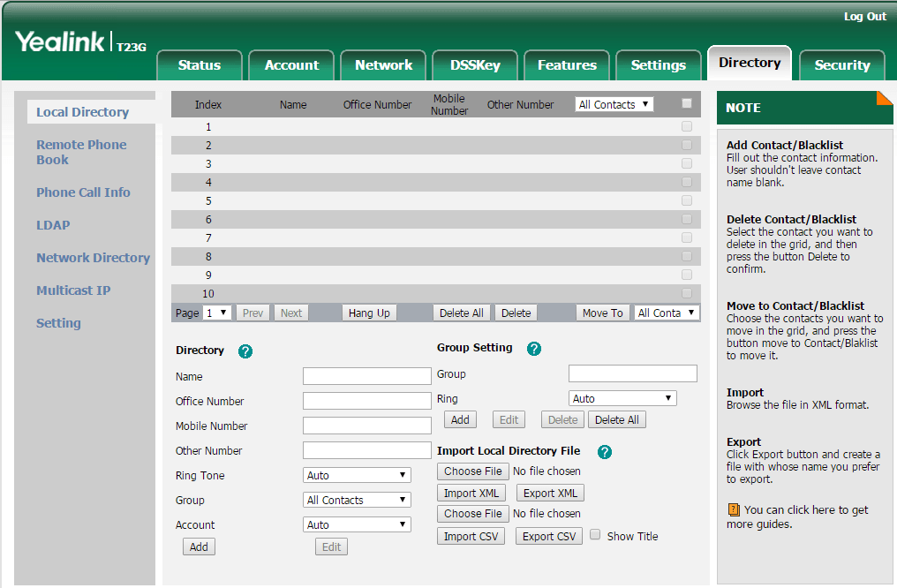Click the Prev page button
Viewport: 897px width, 588px height.
pyautogui.click(x=253, y=313)
